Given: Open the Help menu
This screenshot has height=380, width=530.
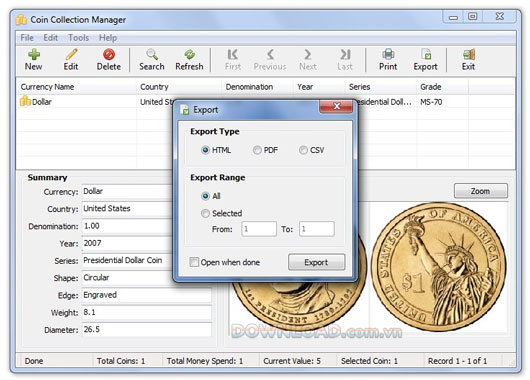Looking at the screenshot, I should point(108,38).
